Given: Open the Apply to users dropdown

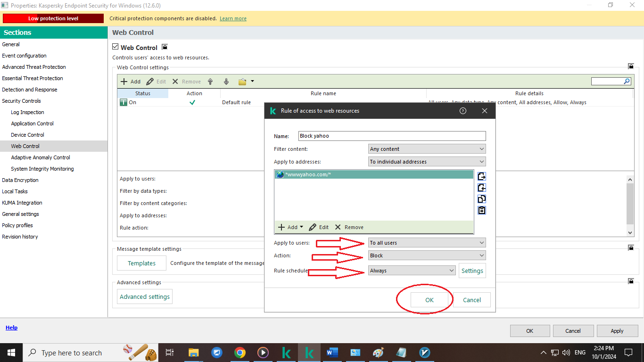Looking at the screenshot, I should click(427, 243).
